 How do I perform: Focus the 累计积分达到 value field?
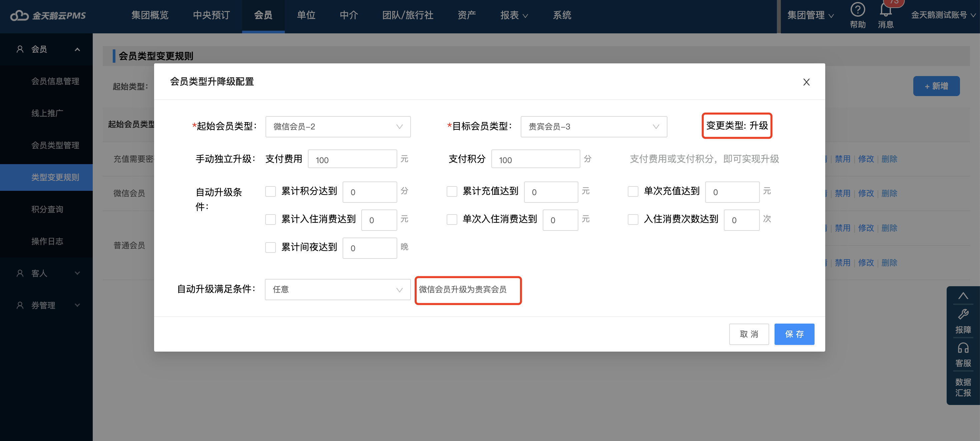(369, 192)
